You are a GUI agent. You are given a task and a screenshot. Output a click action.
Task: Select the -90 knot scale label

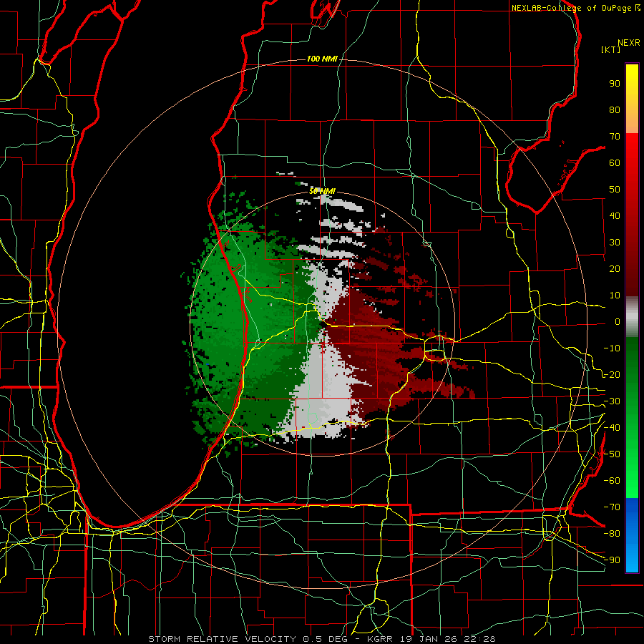point(612,560)
